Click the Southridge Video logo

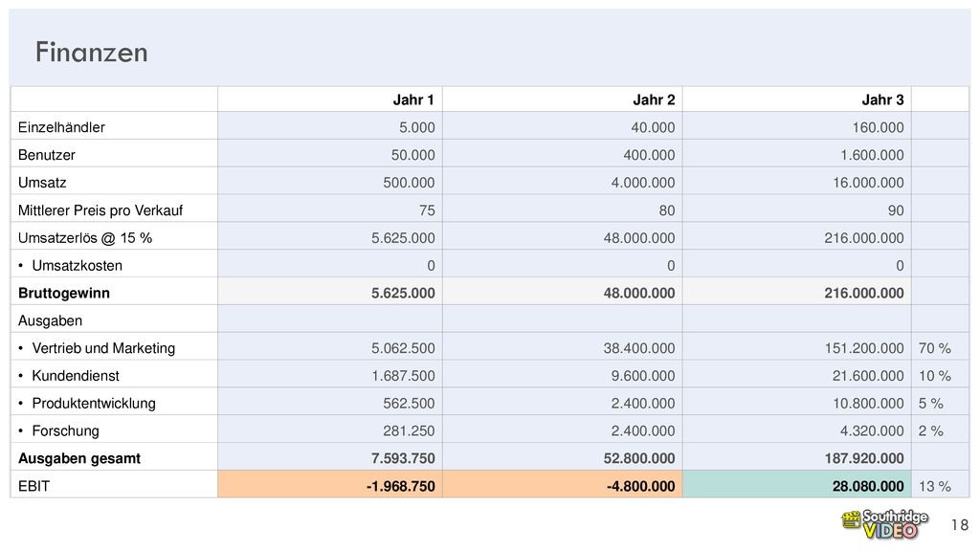(884, 524)
